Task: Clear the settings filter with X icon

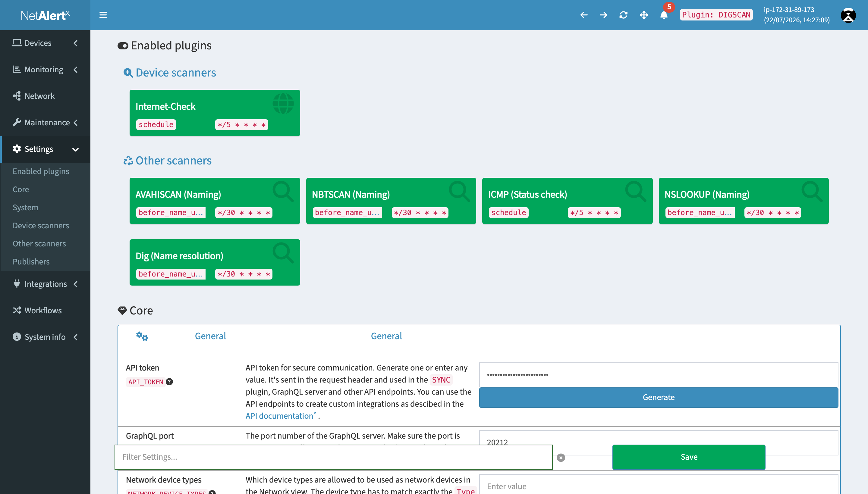Action: (561, 458)
